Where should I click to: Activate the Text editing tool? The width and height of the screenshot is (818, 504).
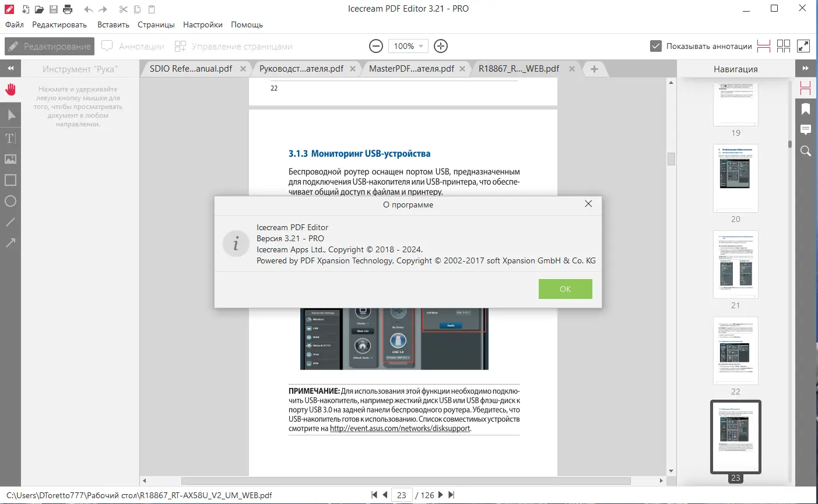[10, 138]
